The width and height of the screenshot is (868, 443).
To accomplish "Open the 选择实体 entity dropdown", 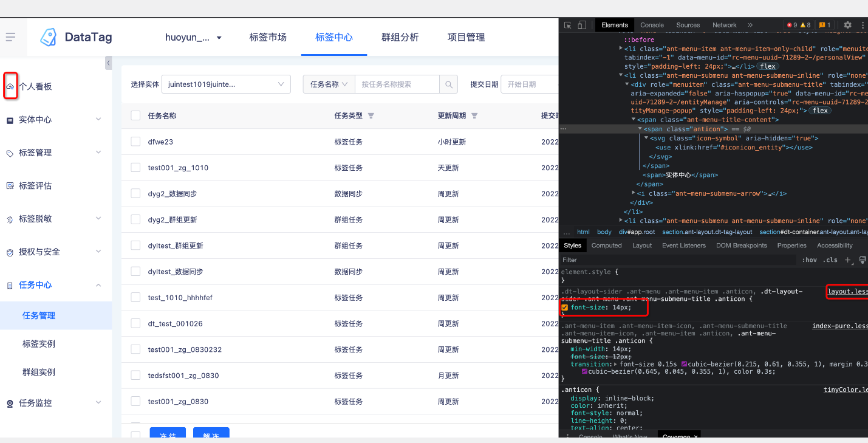I will coord(225,84).
